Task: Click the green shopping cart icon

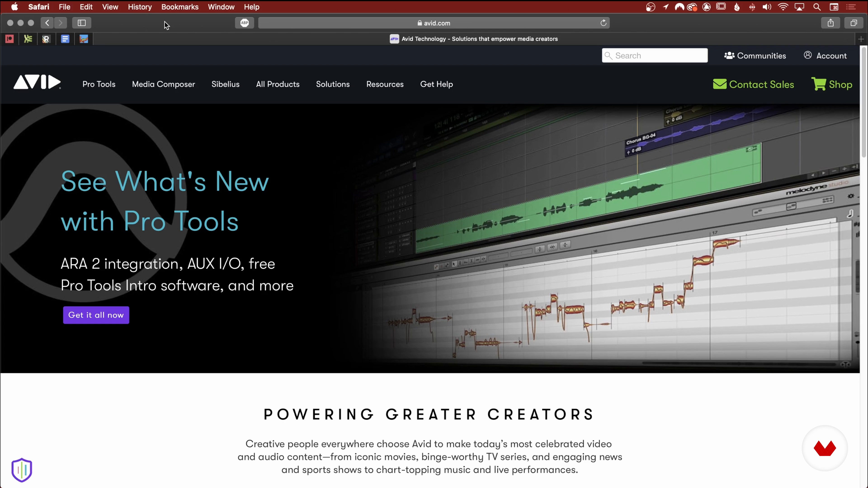Action: coord(819,84)
